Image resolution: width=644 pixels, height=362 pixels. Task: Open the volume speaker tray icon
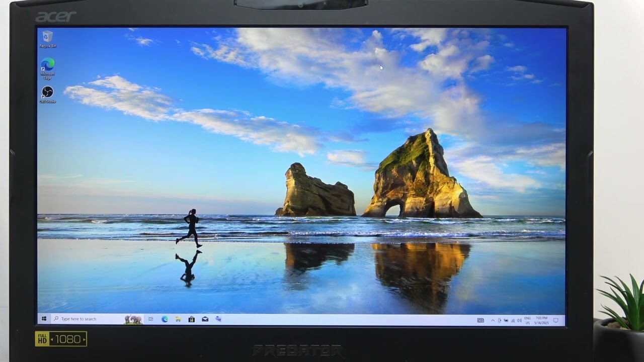click(x=519, y=320)
